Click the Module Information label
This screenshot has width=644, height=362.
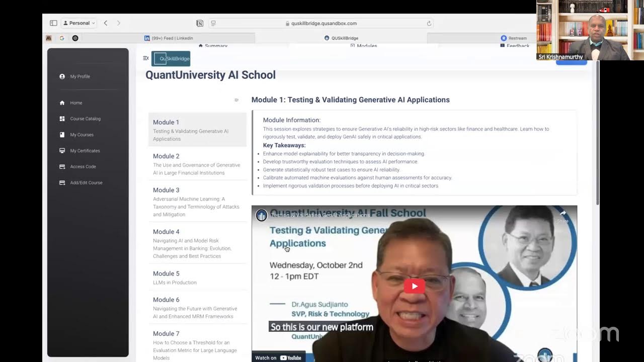pos(292,120)
